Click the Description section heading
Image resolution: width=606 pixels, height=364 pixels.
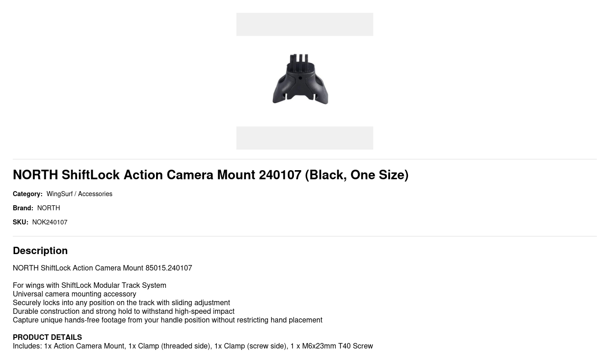40,250
